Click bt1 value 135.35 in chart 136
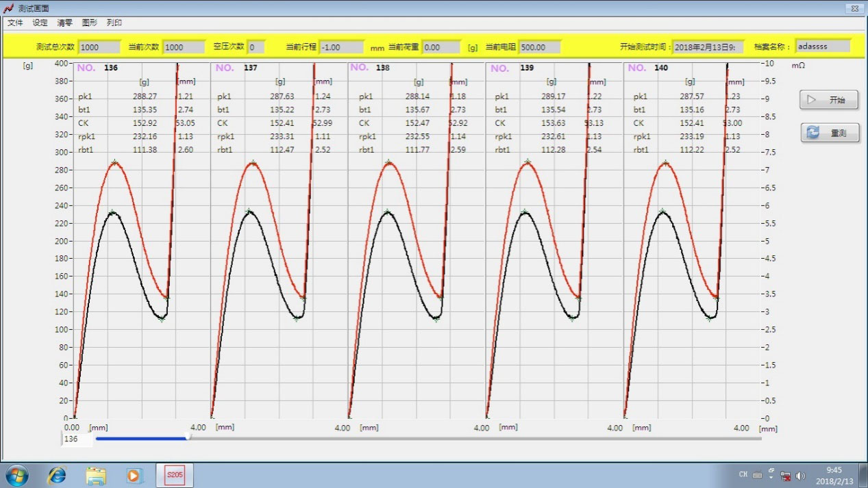868x488 pixels. (x=145, y=110)
